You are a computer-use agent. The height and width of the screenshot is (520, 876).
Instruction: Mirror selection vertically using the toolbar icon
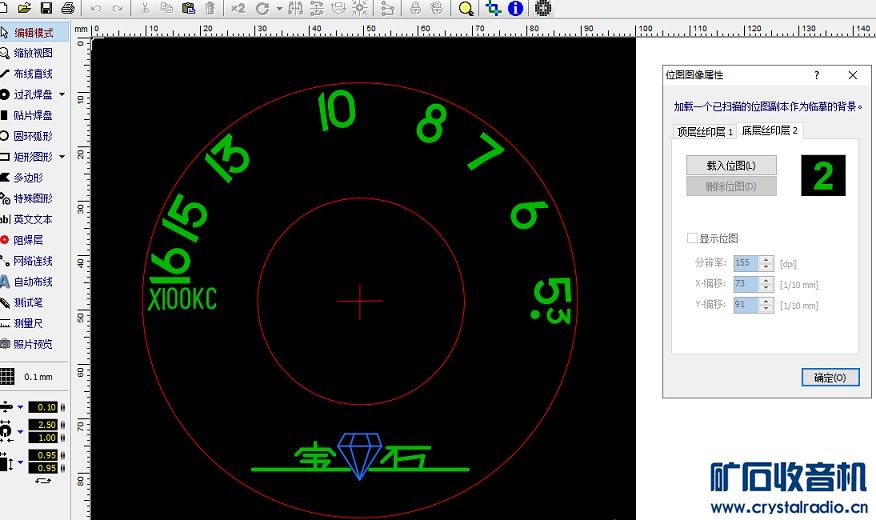tap(317, 8)
